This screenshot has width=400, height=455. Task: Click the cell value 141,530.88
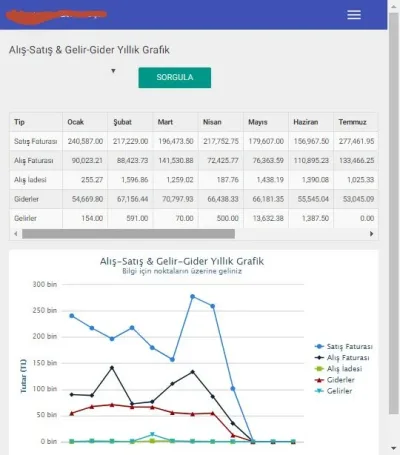click(x=176, y=161)
